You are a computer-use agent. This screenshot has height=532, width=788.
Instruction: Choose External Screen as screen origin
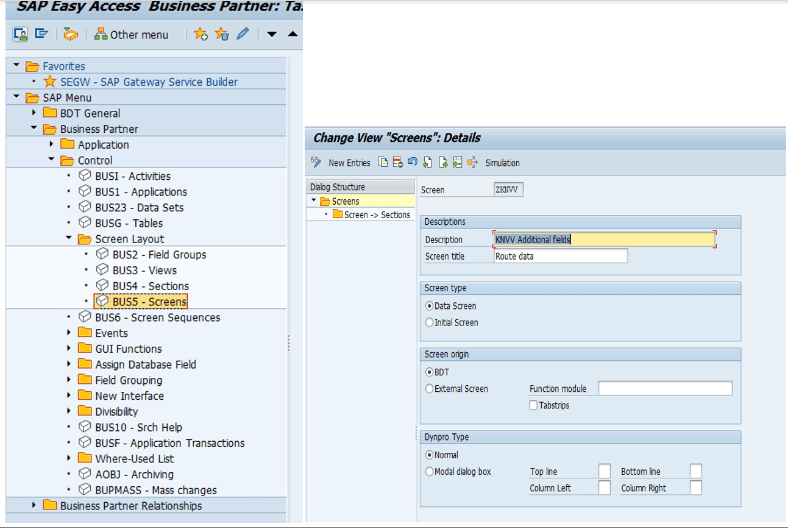[430, 388]
